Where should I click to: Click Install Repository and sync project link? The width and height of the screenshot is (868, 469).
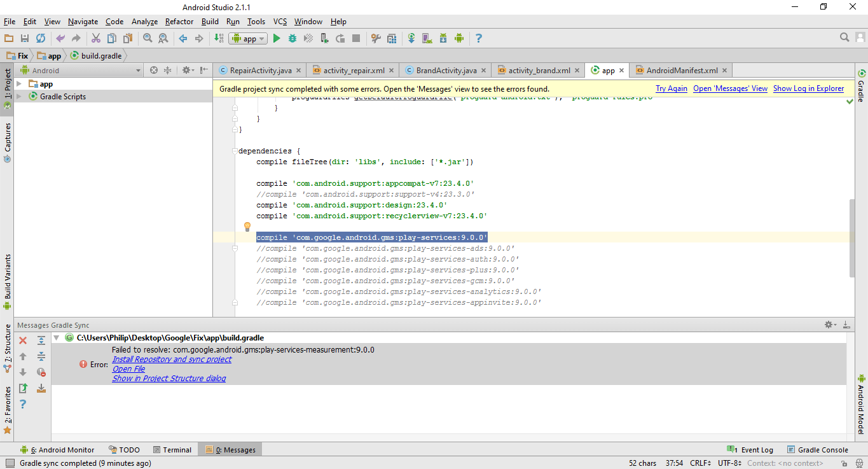[172, 360]
